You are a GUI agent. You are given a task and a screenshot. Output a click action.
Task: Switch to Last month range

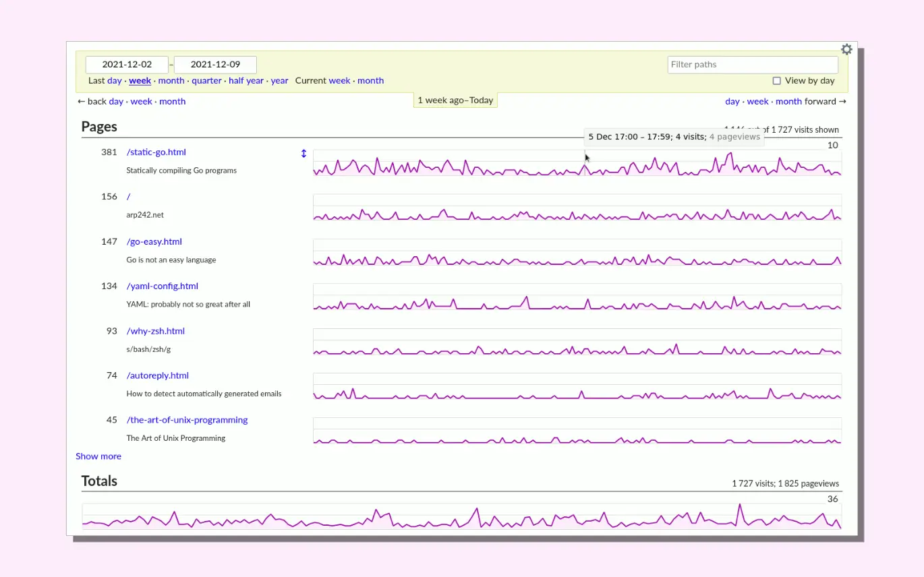click(x=171, y=81)
